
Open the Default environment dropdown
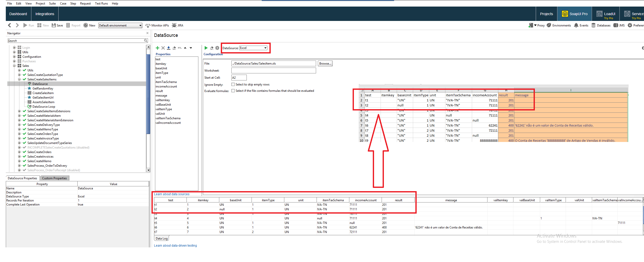120,25
